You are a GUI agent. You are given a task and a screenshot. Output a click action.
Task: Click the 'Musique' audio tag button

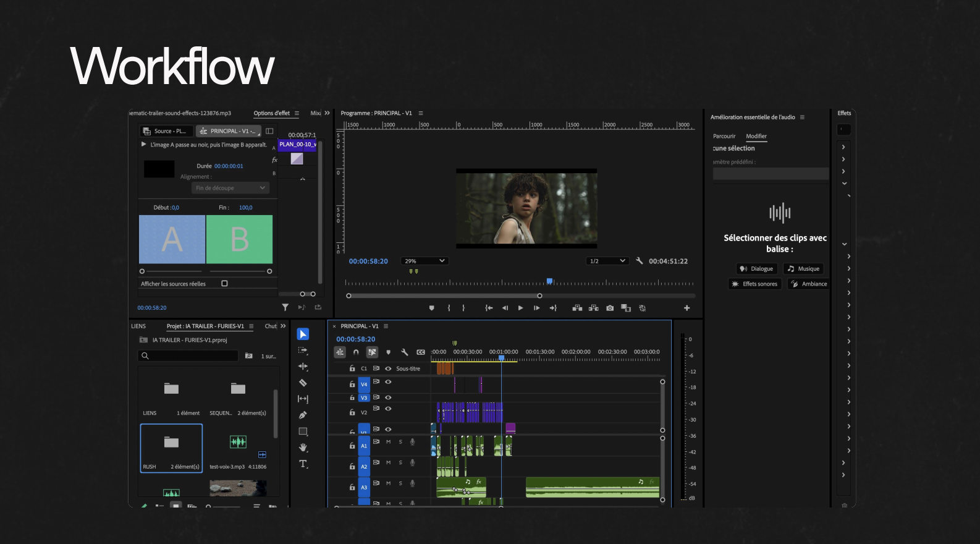click(803, 269)
